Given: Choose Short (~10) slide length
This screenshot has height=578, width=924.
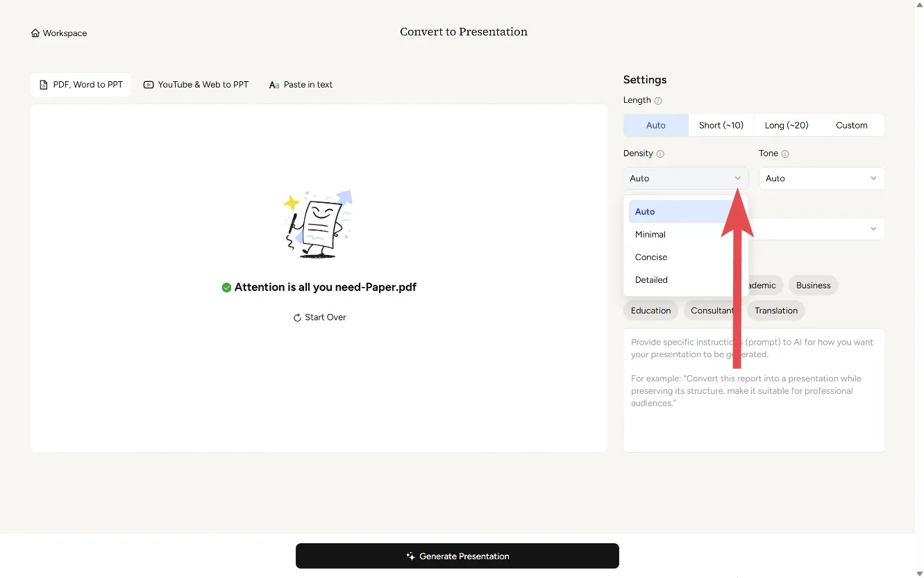Looking at the screenshot, I should coord(721,126).
